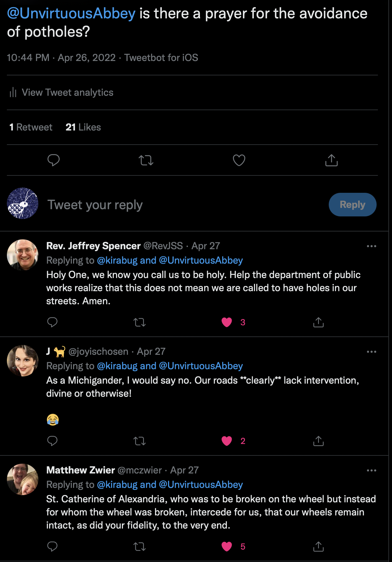Image resolution: width=392 pixels, height=562 pixels.
Task: Unlike Matthew Zwier's St. Catherine reply
Action: [227, 547]
